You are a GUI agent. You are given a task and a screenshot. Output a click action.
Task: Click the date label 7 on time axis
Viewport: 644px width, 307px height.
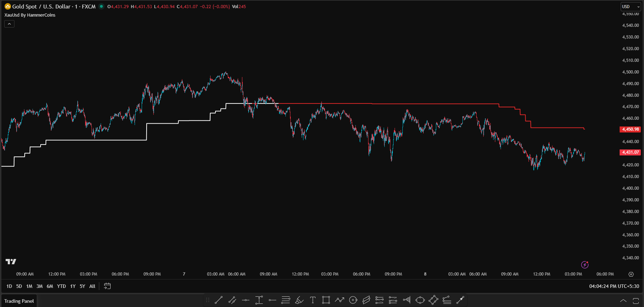(x=184, y=274)
